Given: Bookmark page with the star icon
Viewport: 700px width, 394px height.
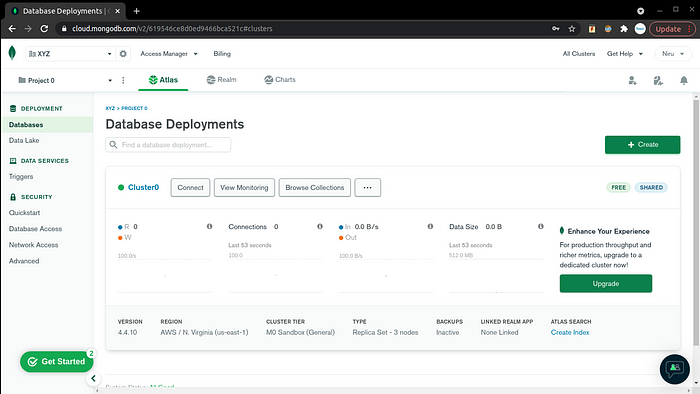Looking at the screenshot, I should point(572,29).
